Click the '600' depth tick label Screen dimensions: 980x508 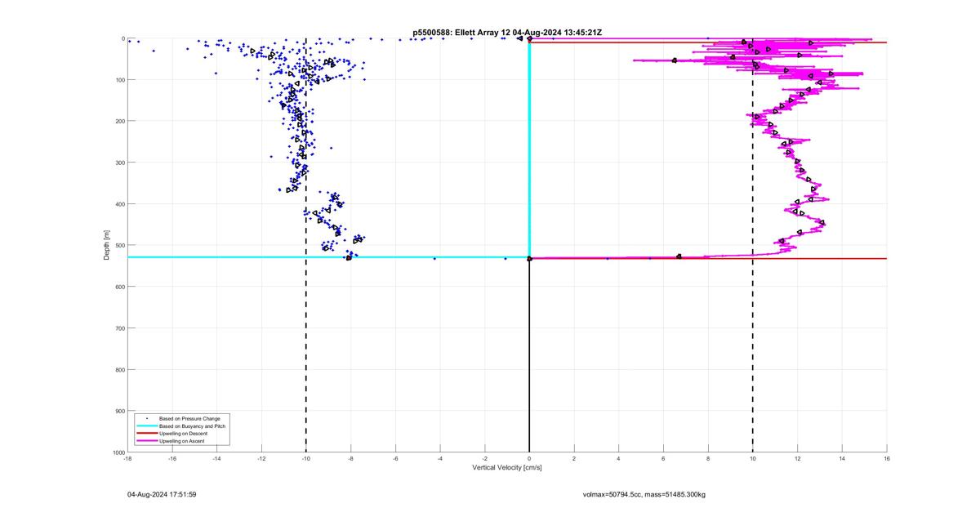coord(119,287)
